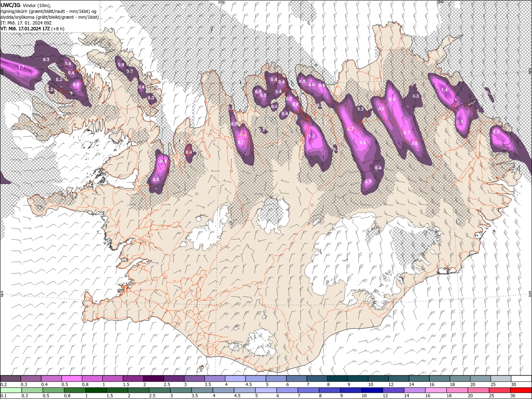Click the white 30 swatch on purple scale
Image resolution: width=532 pixels, height=399 pixels.
[521, 379]
